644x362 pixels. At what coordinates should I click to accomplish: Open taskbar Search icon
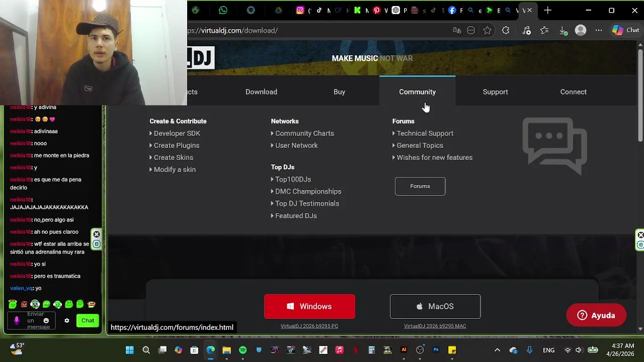tap(146, 350)
